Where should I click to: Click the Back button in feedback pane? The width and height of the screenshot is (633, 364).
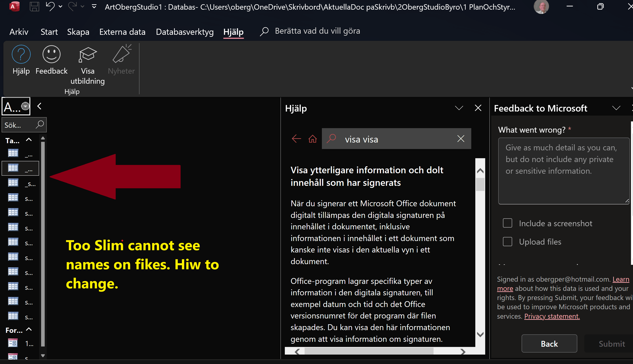coord(549,344)
